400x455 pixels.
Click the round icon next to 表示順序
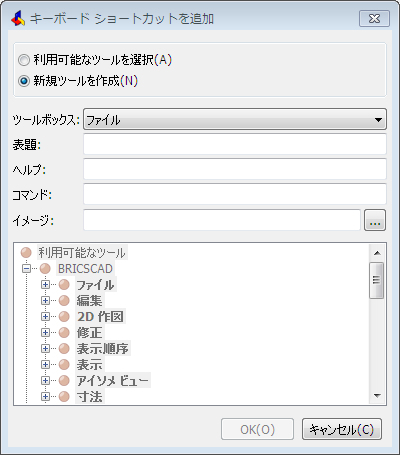click(x=64, y=349)
